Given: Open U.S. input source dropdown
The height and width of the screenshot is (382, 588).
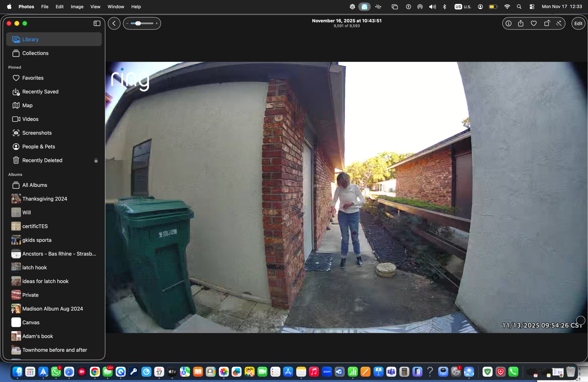Looking at the screenshot, I should coord(463,6).
